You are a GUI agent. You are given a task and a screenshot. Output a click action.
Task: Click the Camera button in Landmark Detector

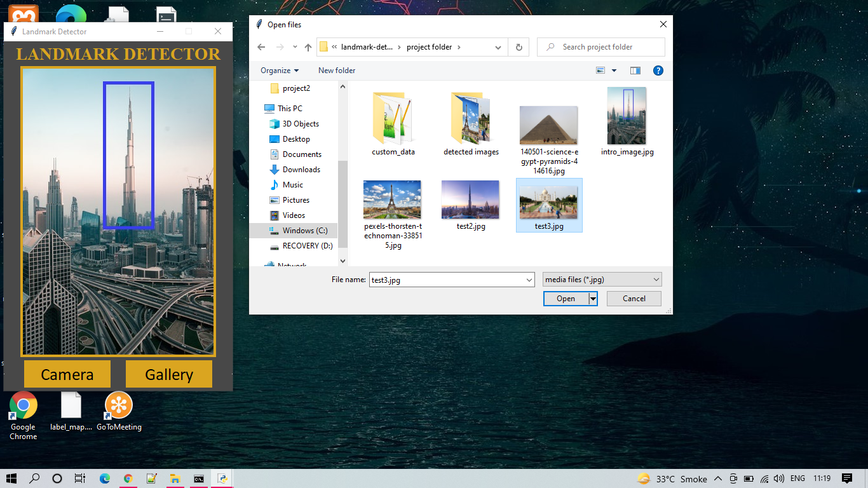(x=67, y=374)
